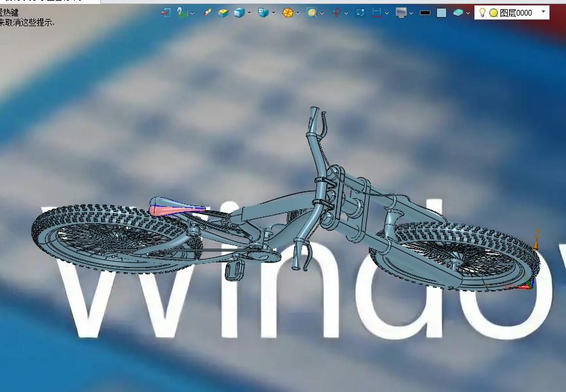The height and width of the screenshot is (392, 566).
Task: Click the red rotate view icon
Action: point(337,13)
